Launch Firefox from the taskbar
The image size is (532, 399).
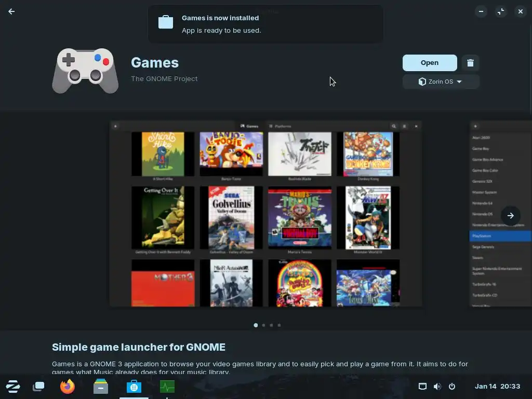(x=67, y=387)
